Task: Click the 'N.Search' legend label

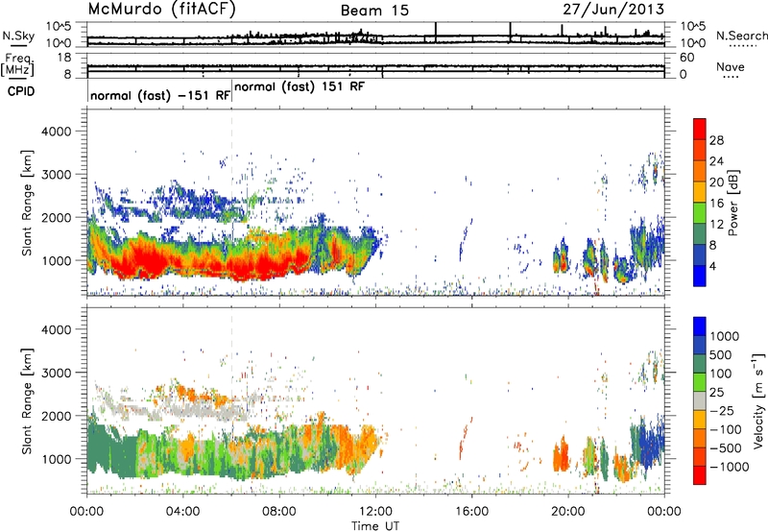Action: 741,36
